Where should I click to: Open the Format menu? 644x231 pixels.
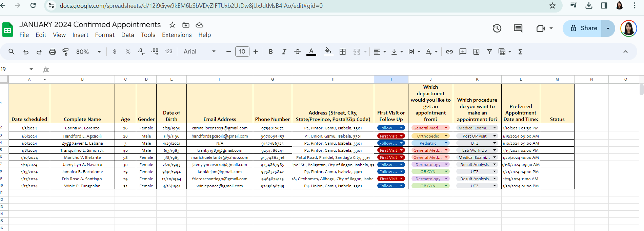click(105, 35)
